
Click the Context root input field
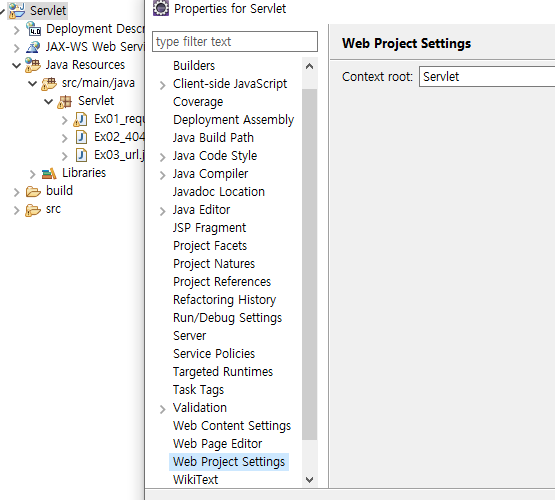coord(487,76)
